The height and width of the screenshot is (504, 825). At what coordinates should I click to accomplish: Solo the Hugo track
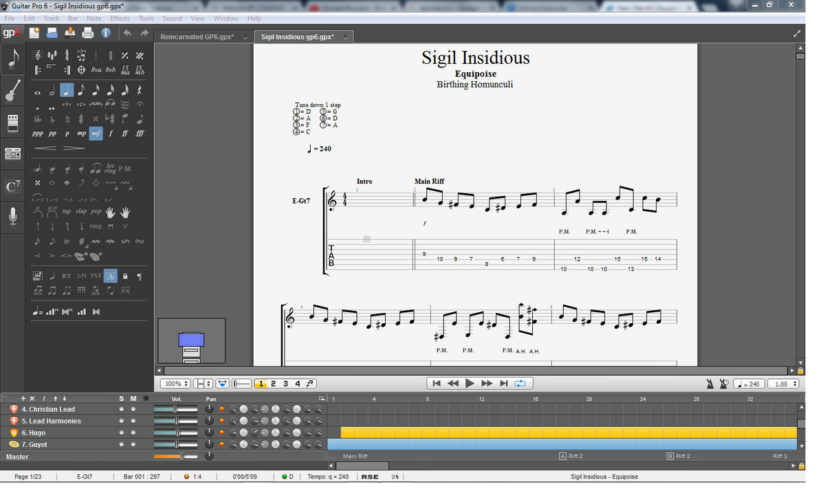tap(121, 432)
